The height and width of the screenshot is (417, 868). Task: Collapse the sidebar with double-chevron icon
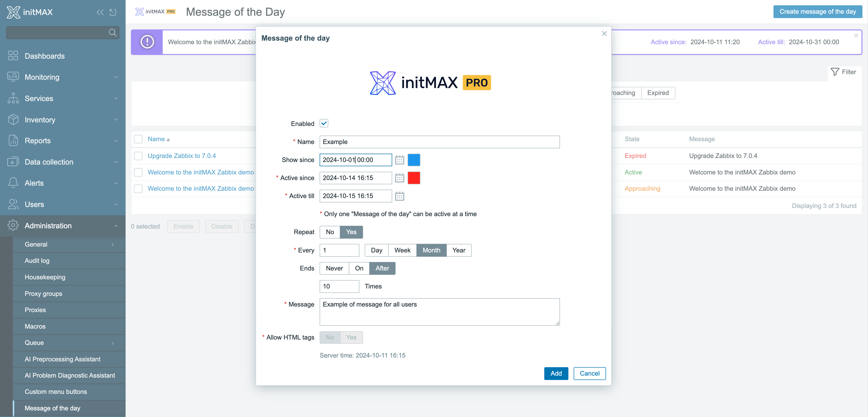(x=100, y=12)
